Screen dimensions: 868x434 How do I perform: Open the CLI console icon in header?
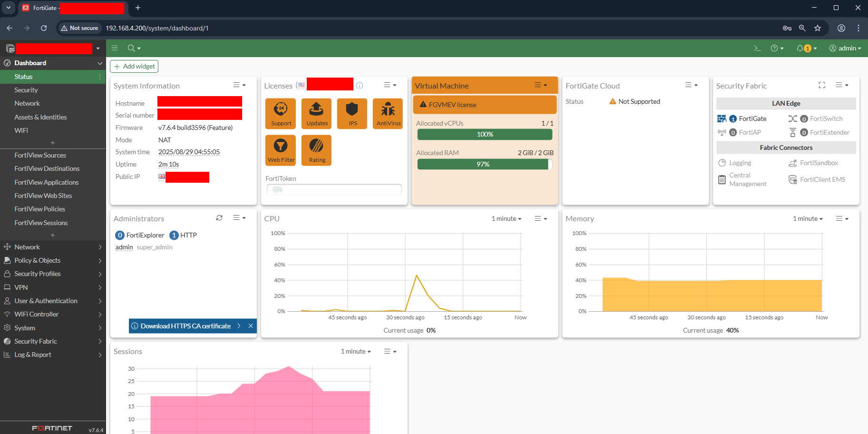pyautogui.click(x=758, y=48)
